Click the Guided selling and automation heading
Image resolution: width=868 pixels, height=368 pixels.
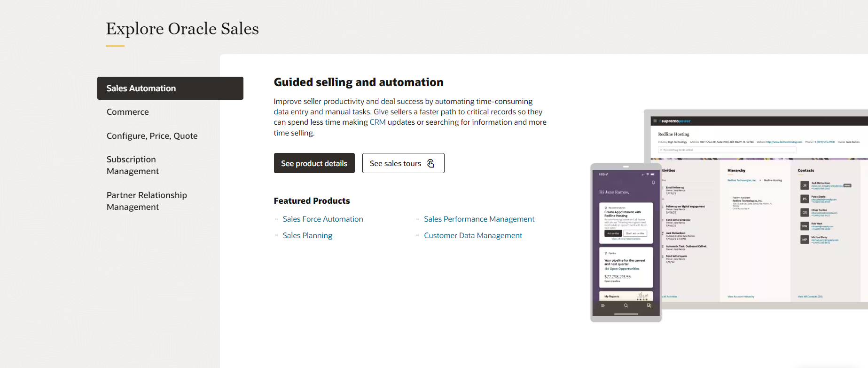click(359, 82)
